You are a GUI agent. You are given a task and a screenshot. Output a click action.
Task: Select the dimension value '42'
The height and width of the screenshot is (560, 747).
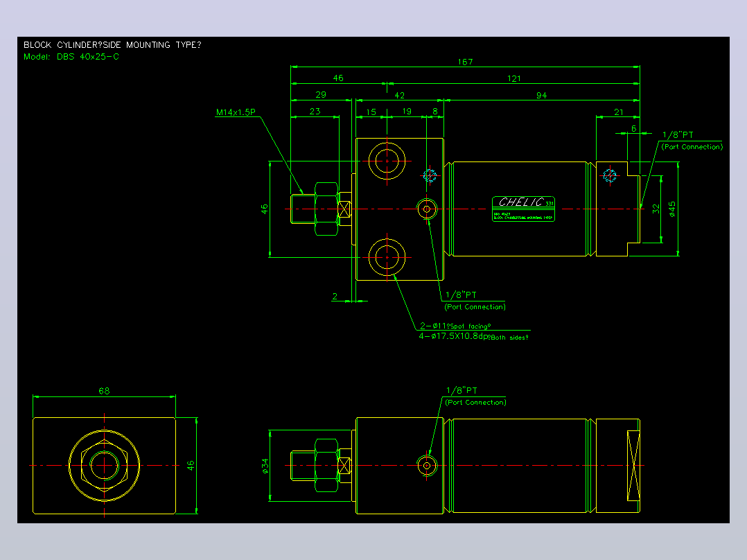pyautogui.click(x=399, y=96)
